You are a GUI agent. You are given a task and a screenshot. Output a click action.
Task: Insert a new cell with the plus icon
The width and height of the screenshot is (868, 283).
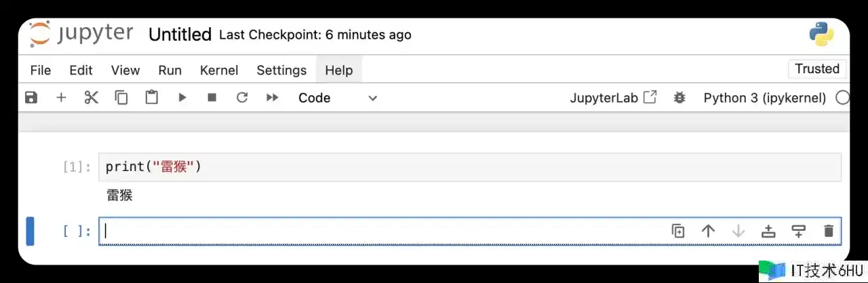pos(61,98)
